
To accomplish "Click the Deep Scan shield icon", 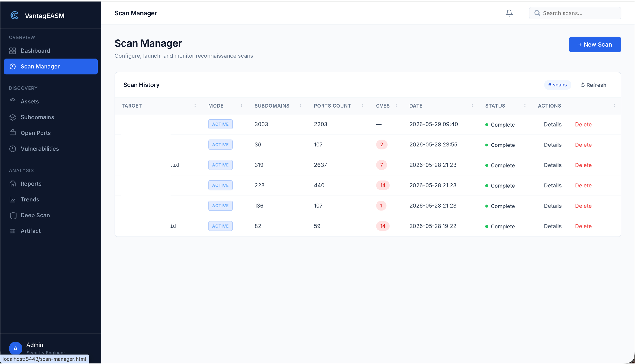I will (x=13, y=216).
